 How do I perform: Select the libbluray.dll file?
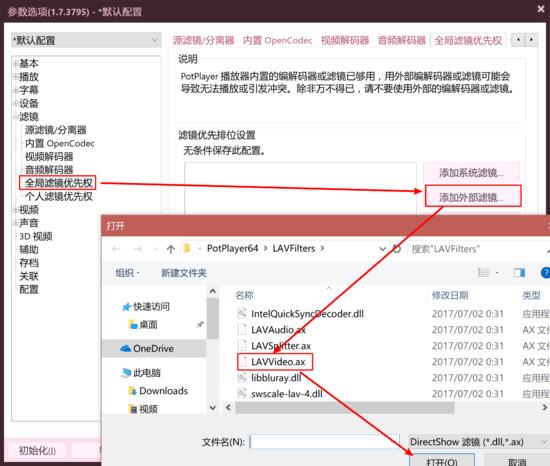click(276, 378)
